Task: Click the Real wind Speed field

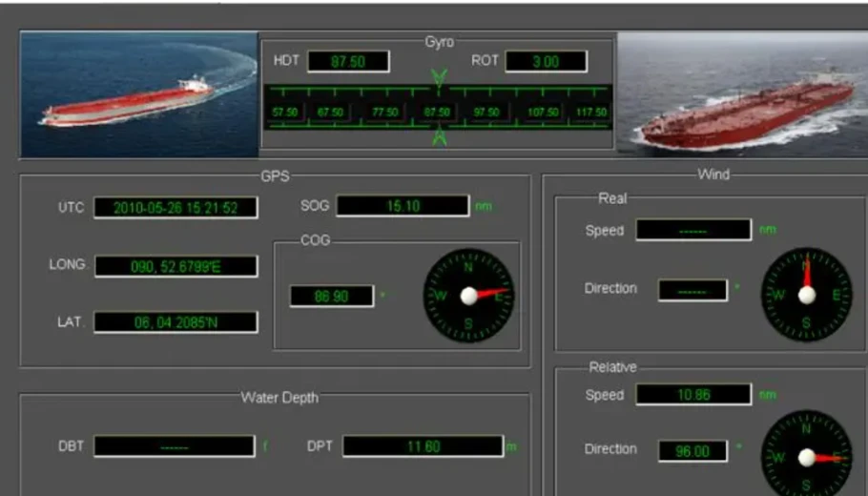Action: (x=693, y=230)
